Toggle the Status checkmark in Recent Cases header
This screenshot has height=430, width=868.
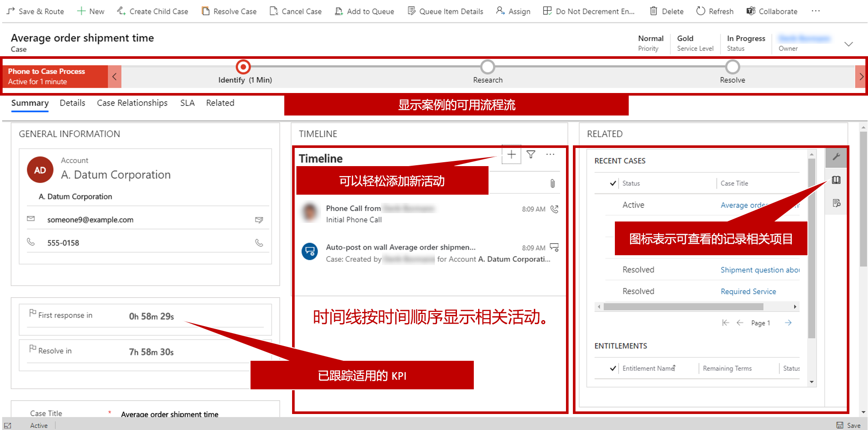coord(612,183)
